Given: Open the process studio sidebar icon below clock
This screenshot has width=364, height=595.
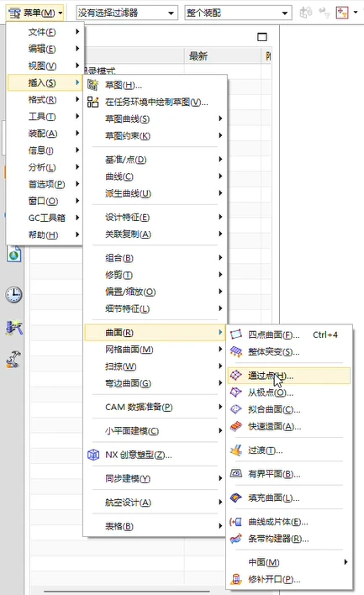Looking at the screenshot, I should pyautogui.click(x=14, y=327).
